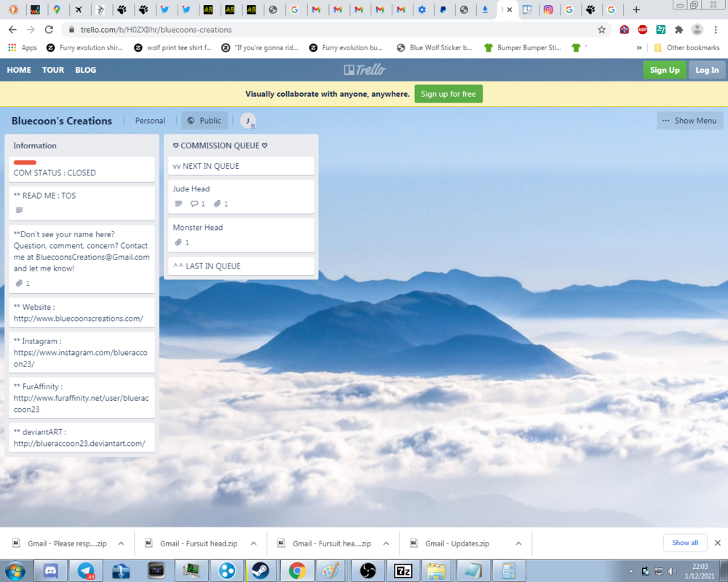This screenshot has height=582, width=728.
Task: Click the Trello logo in header
Action: pos(364,70)
